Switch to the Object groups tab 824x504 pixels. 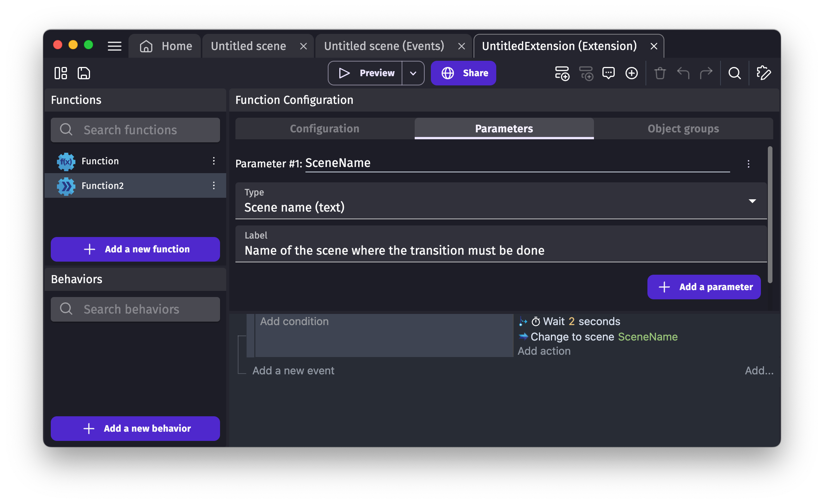[x=683, y=129]
